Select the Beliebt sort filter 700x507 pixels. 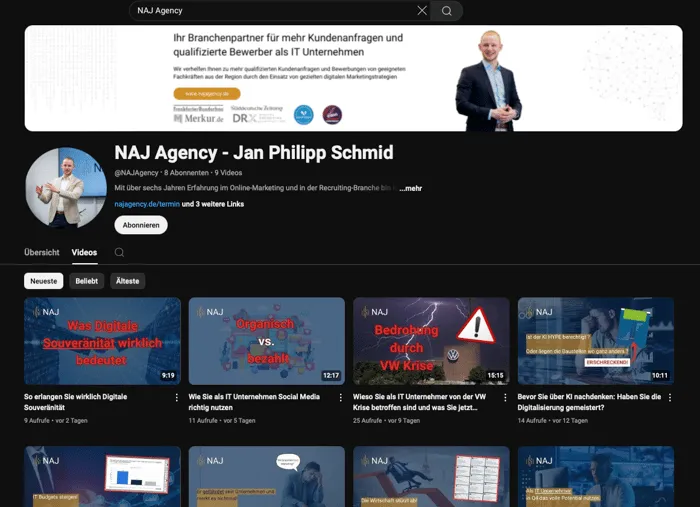click(x=87, y=281)
